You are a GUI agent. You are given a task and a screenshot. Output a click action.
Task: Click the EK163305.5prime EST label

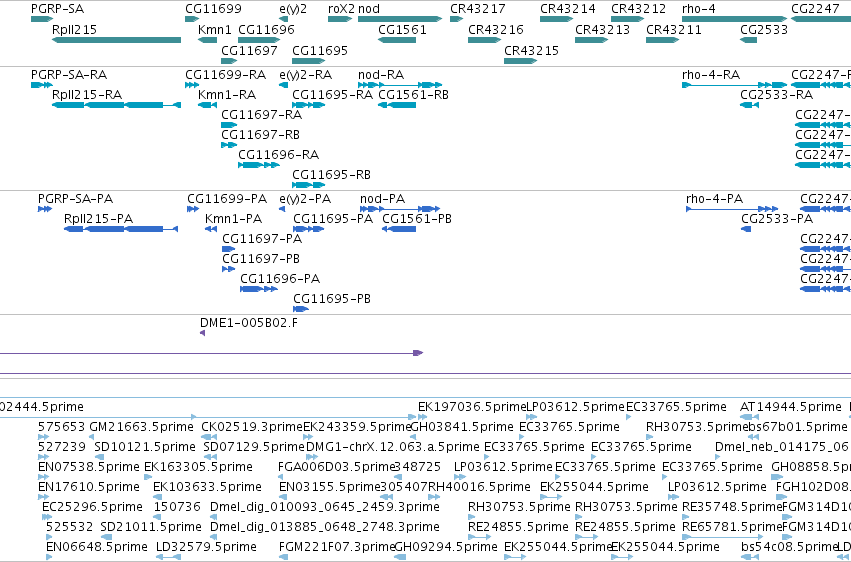pyautogui.click(x=198, y=467)
